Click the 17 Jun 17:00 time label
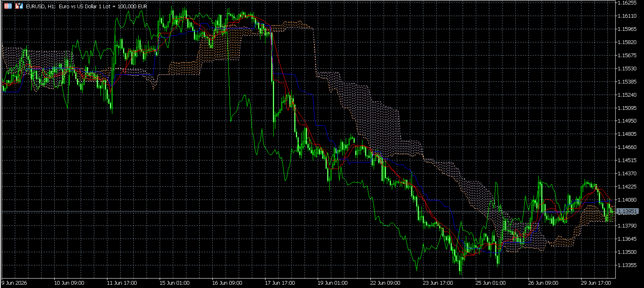Viewport: 644px width, 288px height. 280,283
